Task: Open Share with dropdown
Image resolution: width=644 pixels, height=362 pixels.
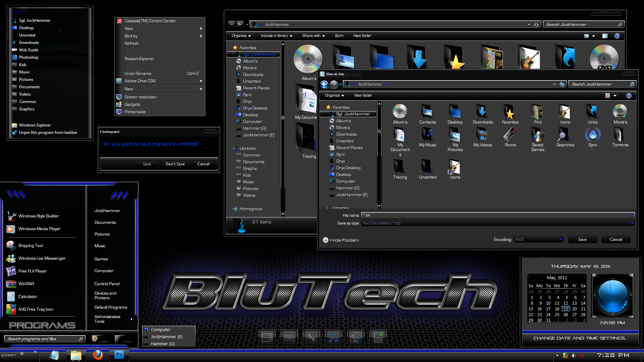Action: [313, 36]
